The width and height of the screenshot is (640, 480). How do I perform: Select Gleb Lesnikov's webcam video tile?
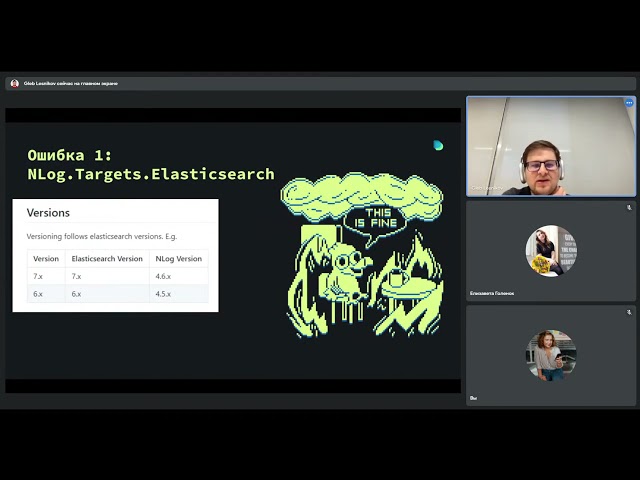551,146
